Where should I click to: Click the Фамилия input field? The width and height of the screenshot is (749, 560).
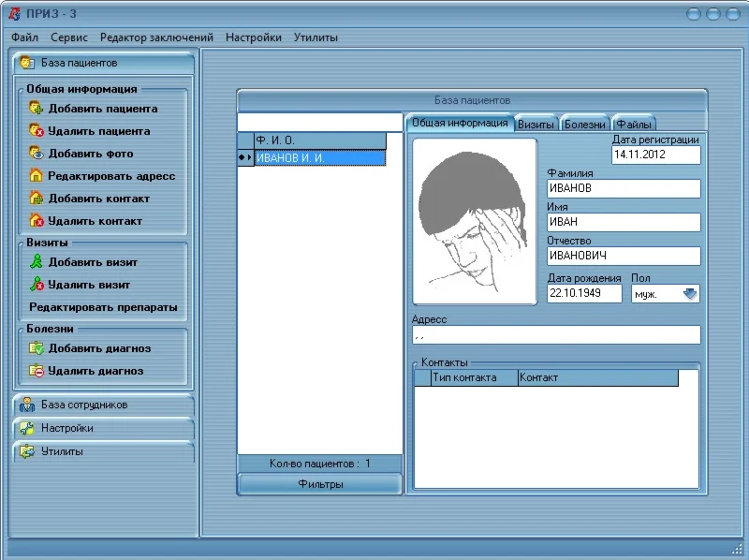click(624, 188)
